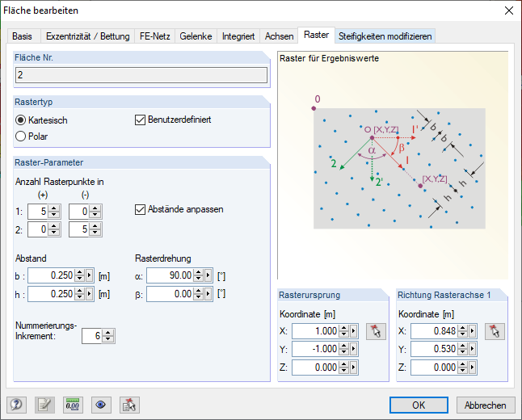Click stepper of direction 2 (-) raster points
This screenshot has width=522, height=420.
(95, 229)
